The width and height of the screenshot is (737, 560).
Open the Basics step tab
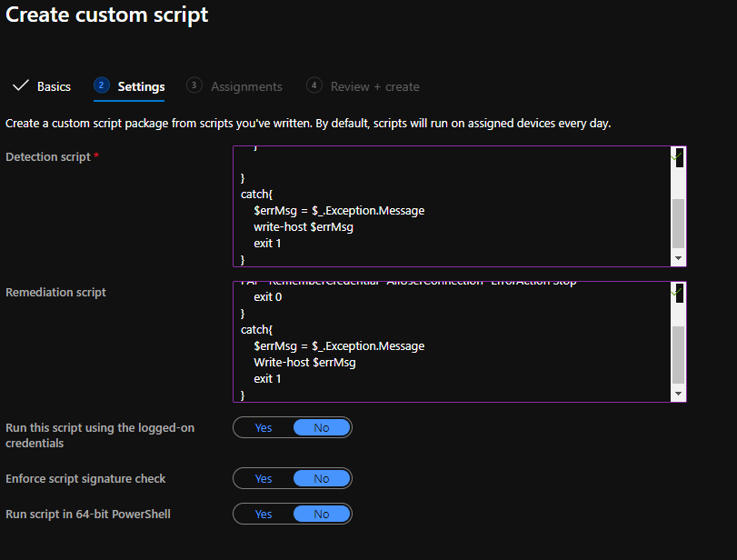(54, 86)
